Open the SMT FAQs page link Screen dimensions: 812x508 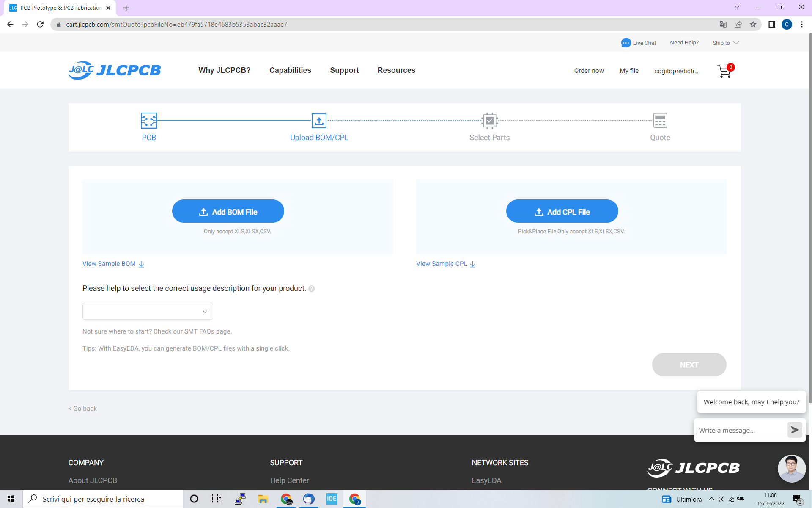(x=207, y=331)
